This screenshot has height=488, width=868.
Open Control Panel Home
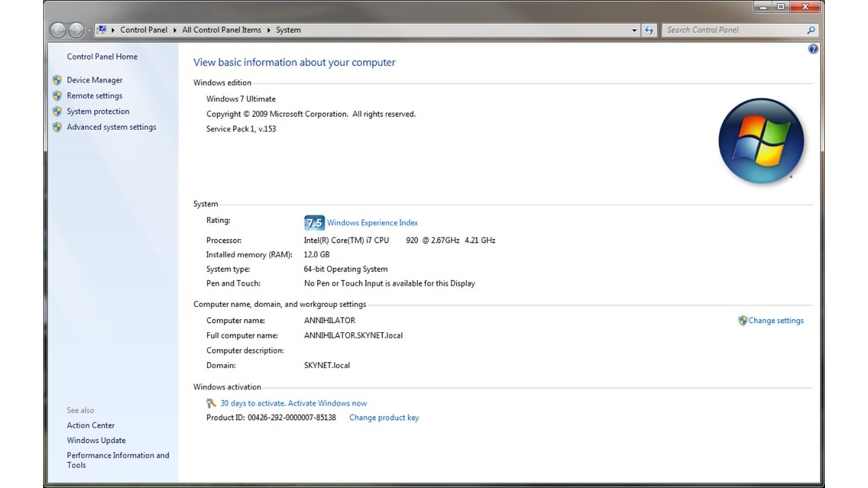[102, 57]
